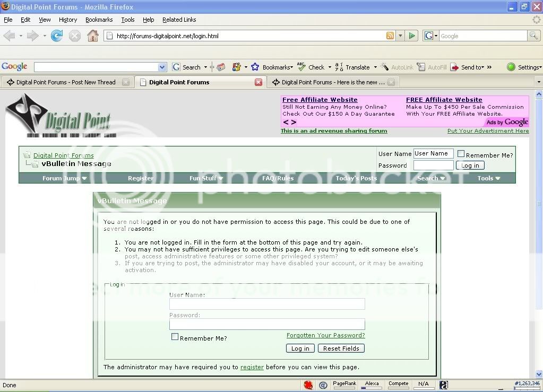Screen dimensions: 543x392
Task: Click the register link in message
Action: coord(252,367)
